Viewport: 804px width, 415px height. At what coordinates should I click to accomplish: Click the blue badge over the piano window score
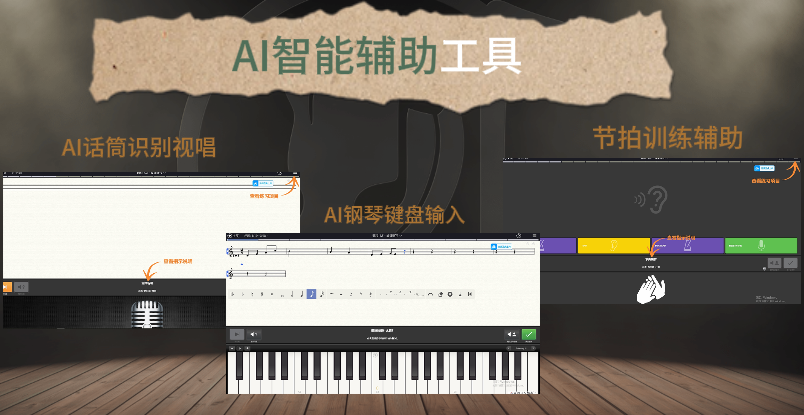501,247
